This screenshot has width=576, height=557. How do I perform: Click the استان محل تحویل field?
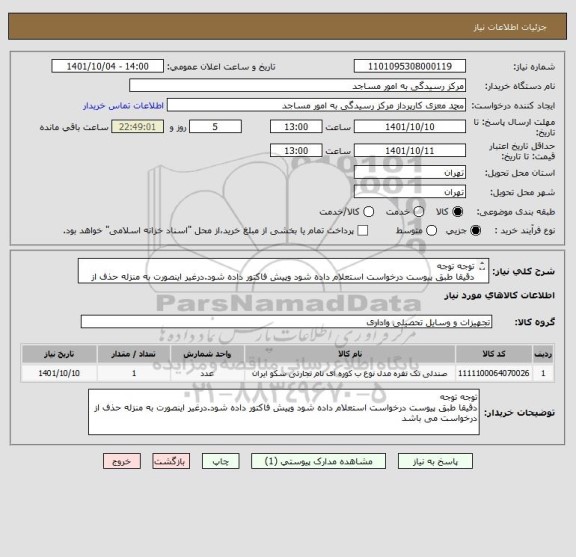[x=410, y=172]
